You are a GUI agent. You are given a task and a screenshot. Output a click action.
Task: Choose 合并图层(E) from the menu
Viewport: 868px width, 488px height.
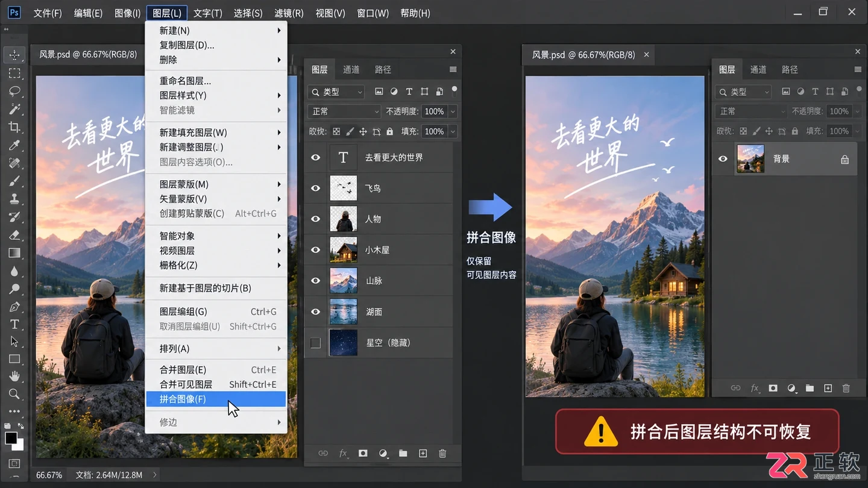216,370
